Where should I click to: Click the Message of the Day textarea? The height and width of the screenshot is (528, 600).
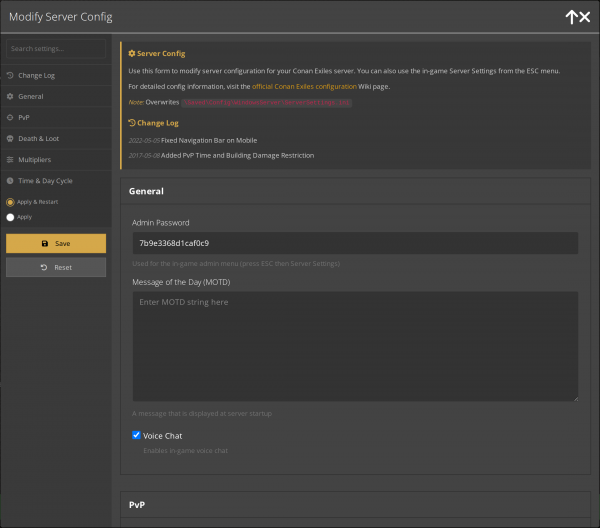coord(355,346)
